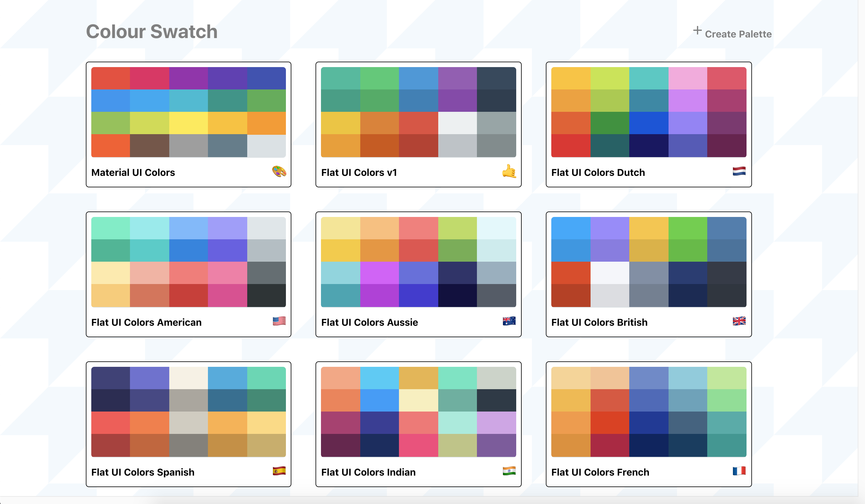Pick the near-white swatch in British palette
Screen dimensions: 865x504
coord(610,273)
